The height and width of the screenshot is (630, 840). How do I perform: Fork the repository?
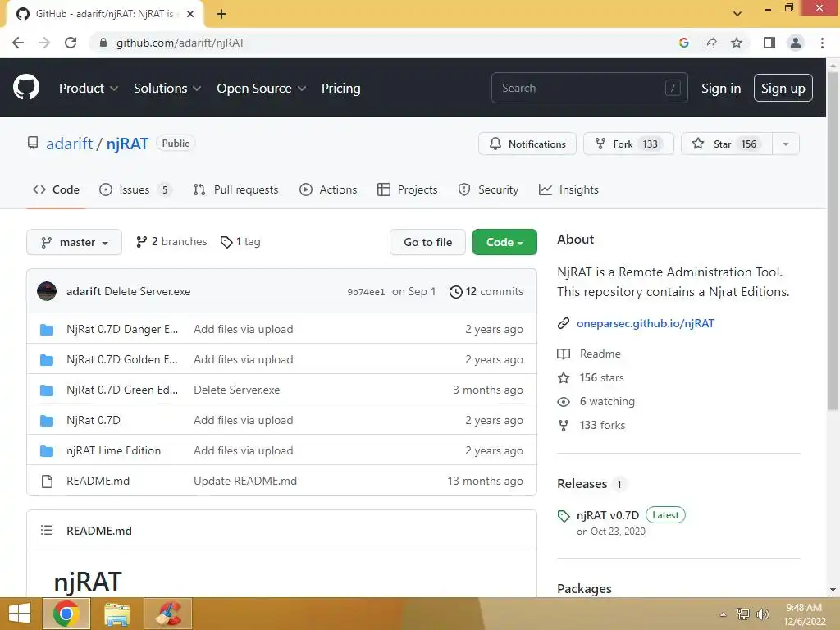point(628,144)
